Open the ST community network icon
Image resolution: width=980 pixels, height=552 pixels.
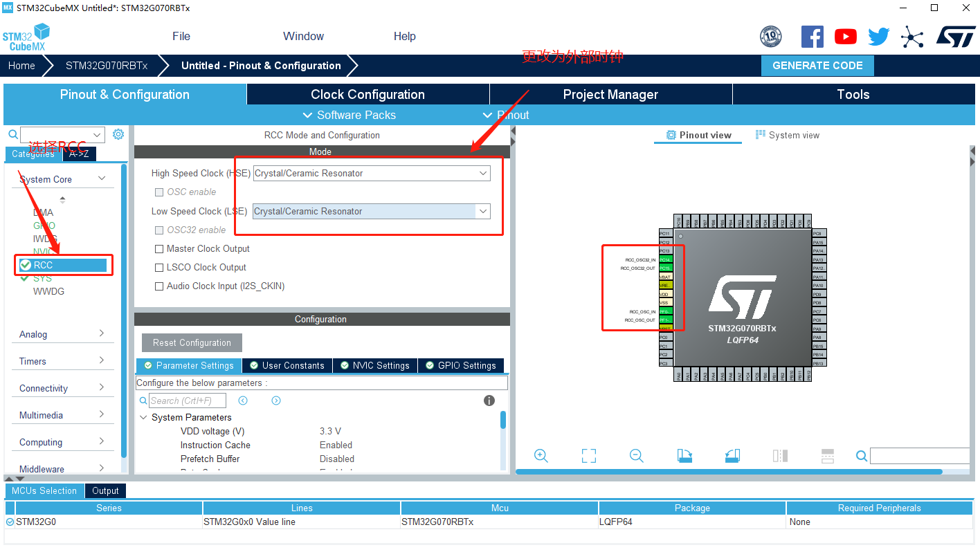pos(912,37)
